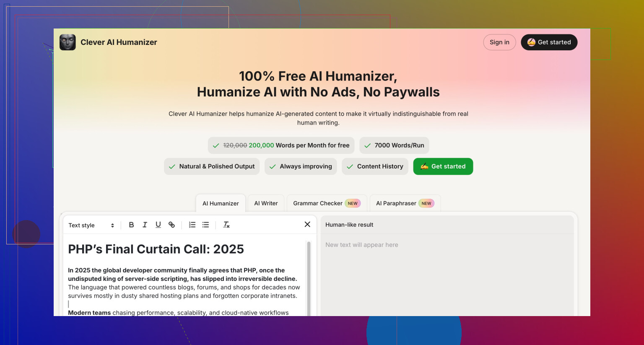This screenshot has width=644, height=345.
Task: Clear text formatting icon
Action: (x=226, y=225)
